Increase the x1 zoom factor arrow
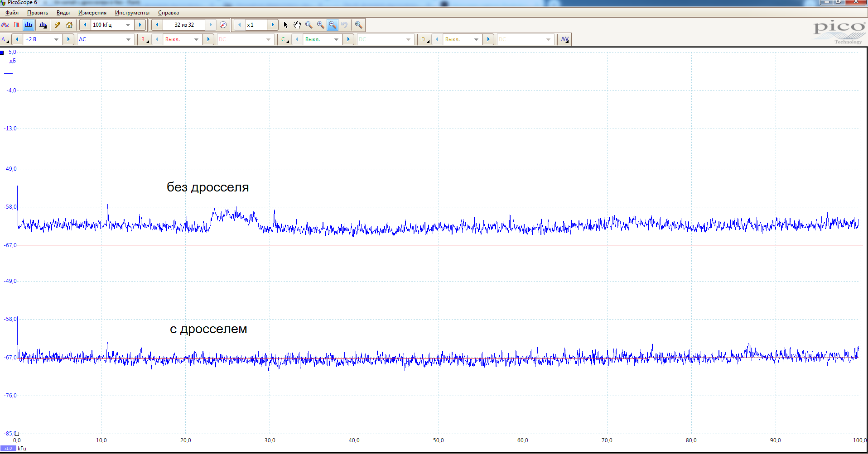 [273, 25]
